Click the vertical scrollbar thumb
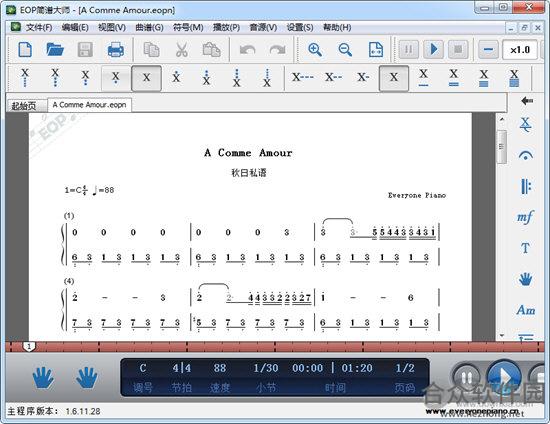Image resolution: width=550 pixels, height=424 pixels. (x=502, y=147)
